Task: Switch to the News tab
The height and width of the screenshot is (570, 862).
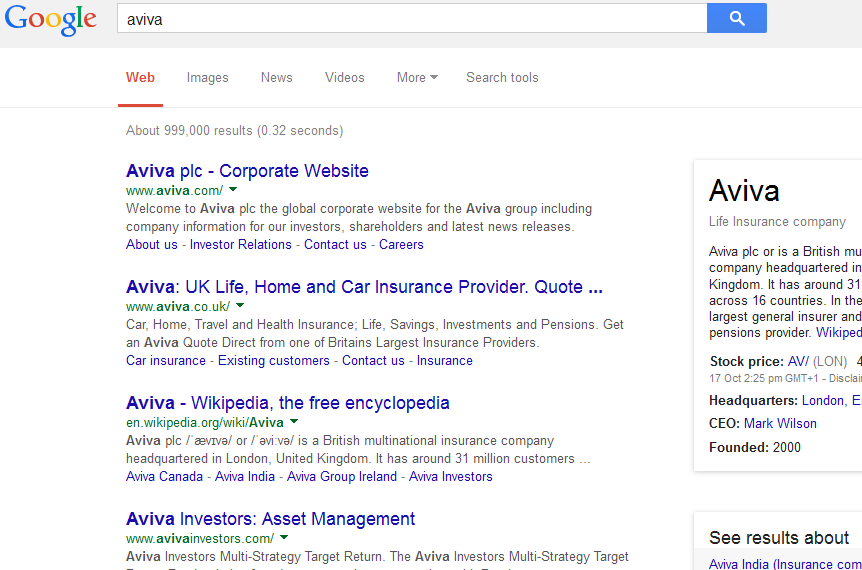Action: (277, 78)
